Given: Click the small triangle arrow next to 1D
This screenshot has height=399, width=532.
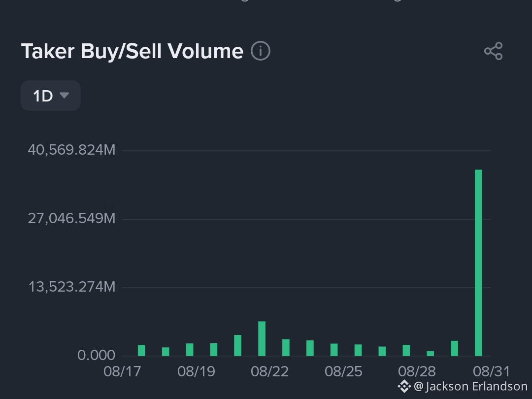Looking at the screenshot, I should tap(64, 95).
